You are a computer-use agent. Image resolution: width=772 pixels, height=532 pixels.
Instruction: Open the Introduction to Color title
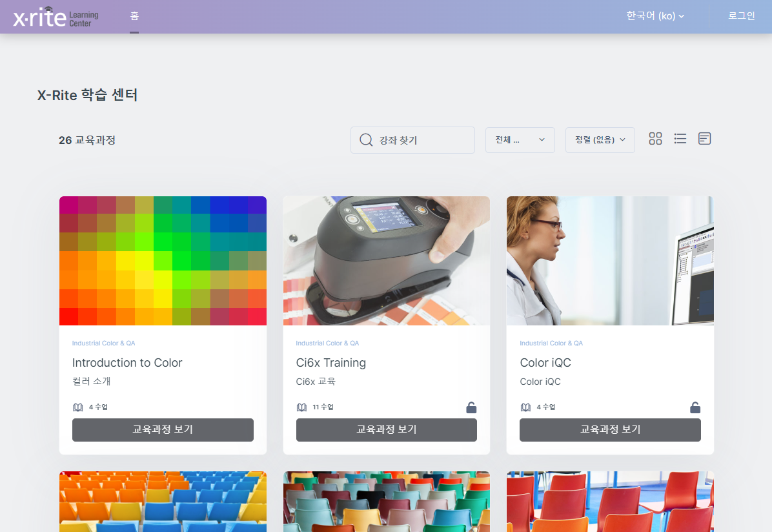point(127,363)
